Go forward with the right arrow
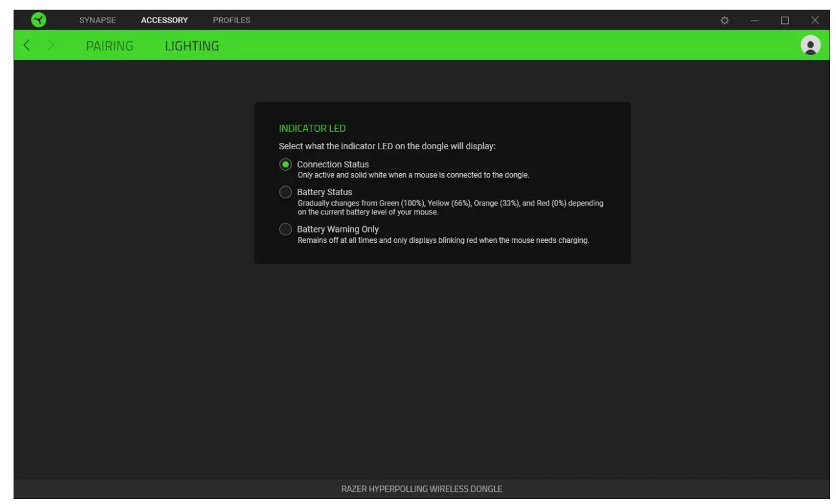This screenshot has height=504, width=836. 51,45
